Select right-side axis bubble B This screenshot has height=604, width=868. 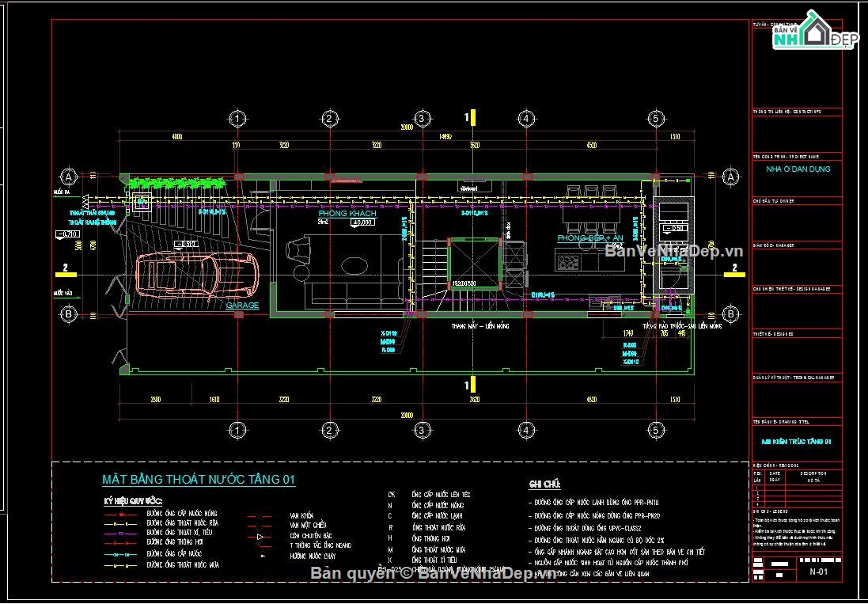(730, 314)
